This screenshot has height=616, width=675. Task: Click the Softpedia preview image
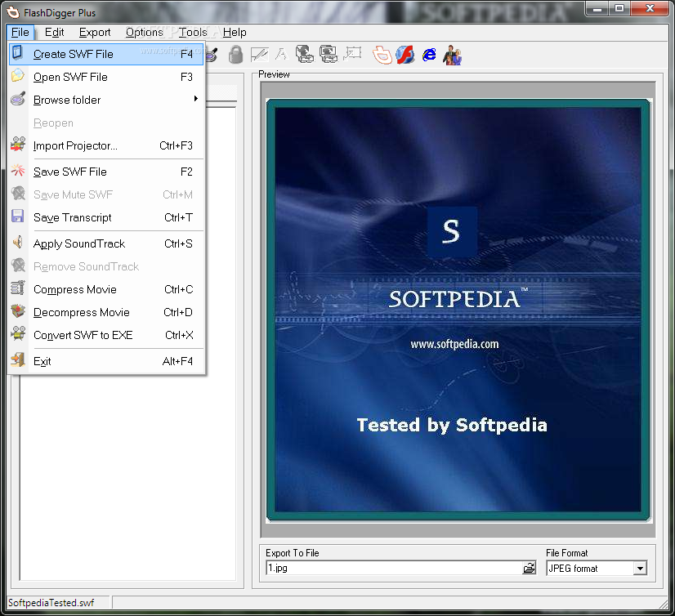(458, 310)
